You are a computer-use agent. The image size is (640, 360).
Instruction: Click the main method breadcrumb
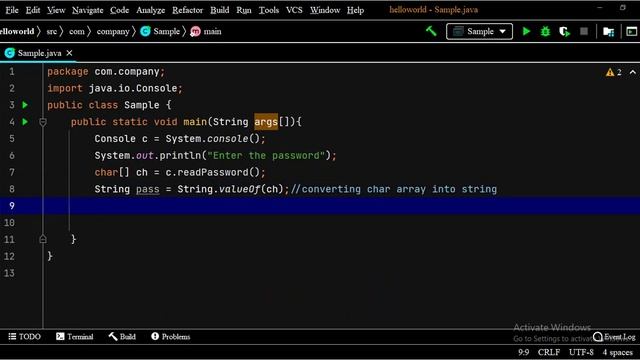point(206,31)
